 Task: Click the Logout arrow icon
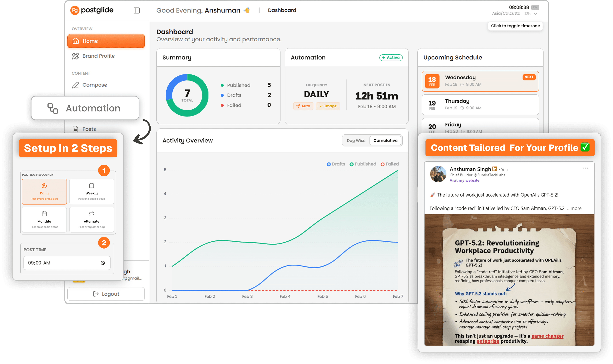(x=96, y=294)
